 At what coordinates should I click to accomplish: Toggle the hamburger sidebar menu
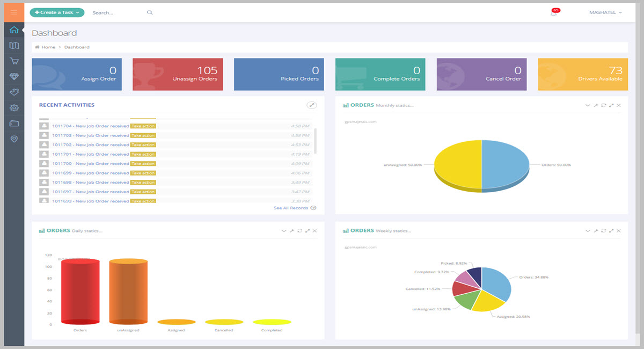(x=14, y=12)
